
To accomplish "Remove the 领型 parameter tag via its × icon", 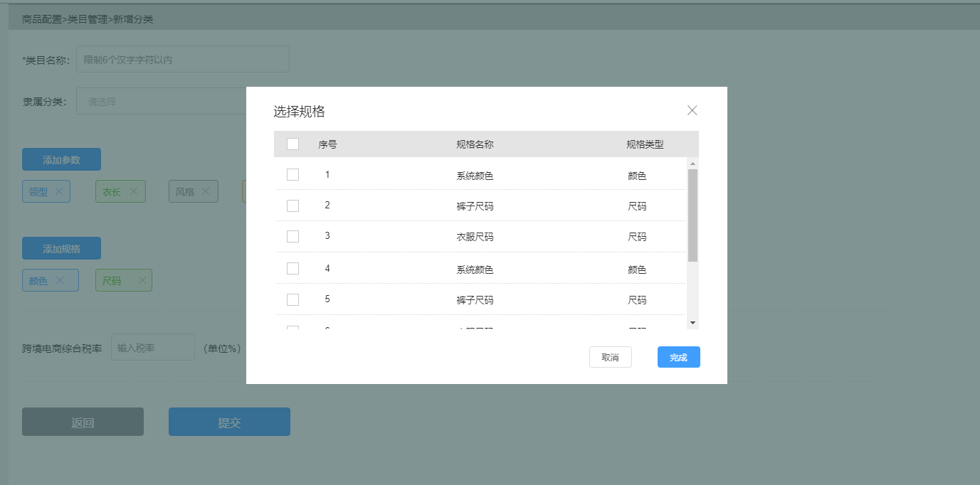I will pyautogui.click(x=60, y=191).
